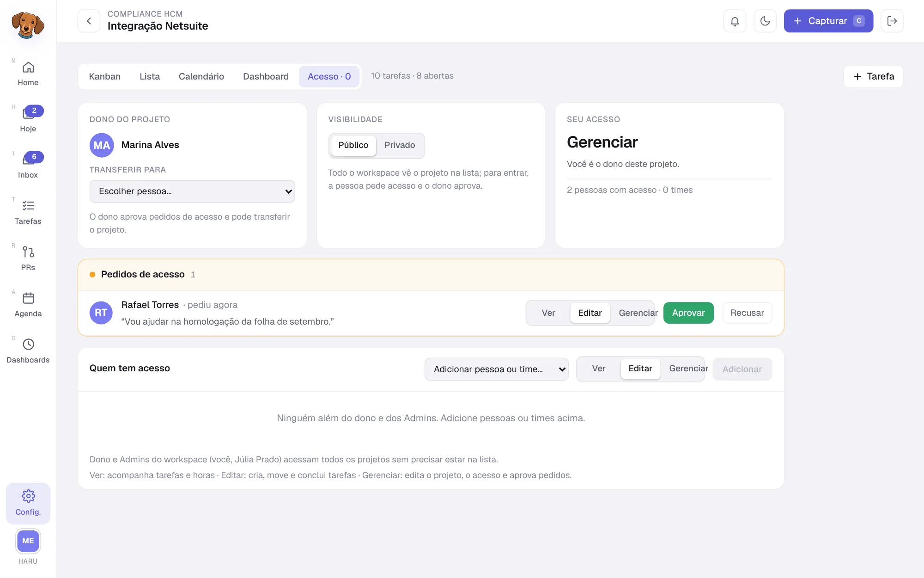Approve request with Aprovar button
Viewport: 924px width, 578px height.
[x=688, y=313]
